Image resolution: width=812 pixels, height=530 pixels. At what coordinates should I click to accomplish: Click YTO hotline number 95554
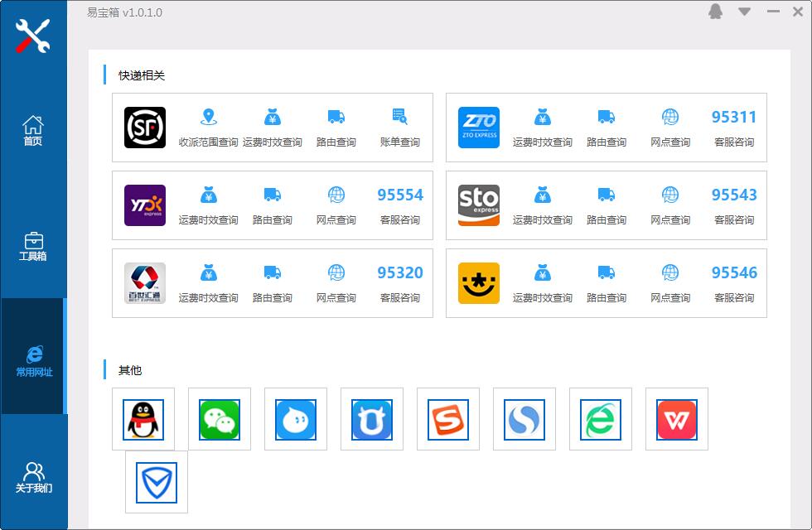point(399,195)
